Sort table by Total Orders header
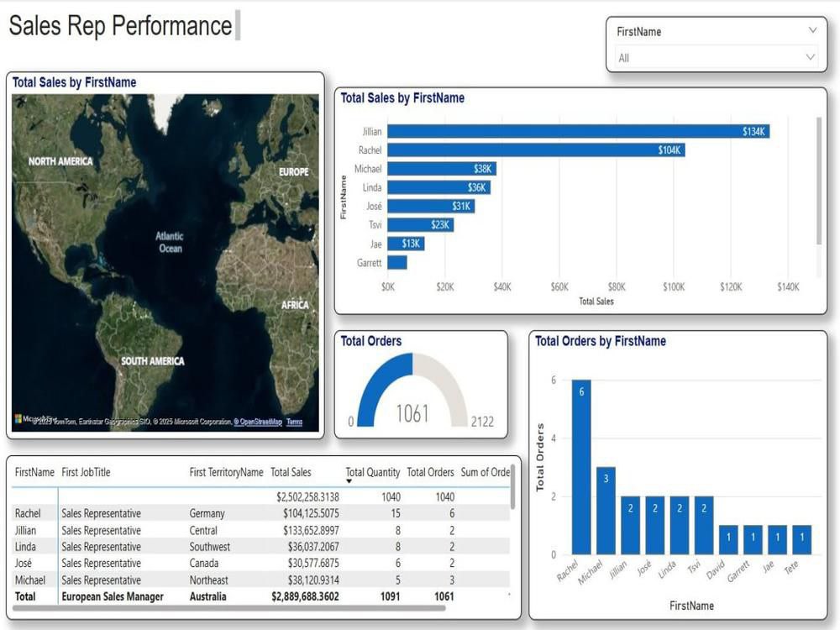Viewport: 840px width, 630px height. (430, 472)
